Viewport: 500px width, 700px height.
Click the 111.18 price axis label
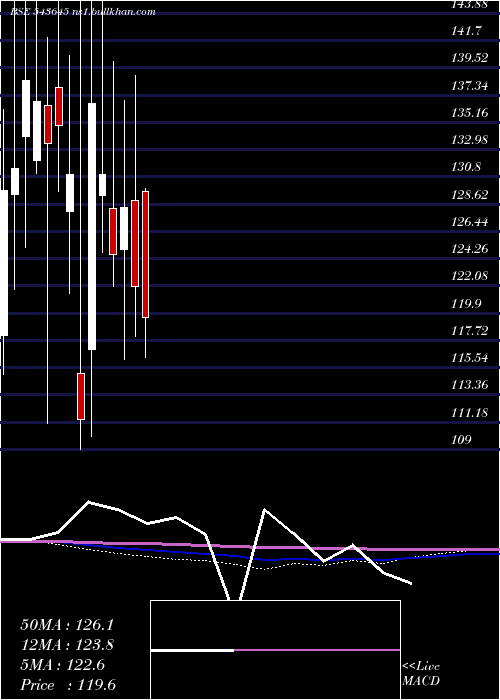coord(470,412)
